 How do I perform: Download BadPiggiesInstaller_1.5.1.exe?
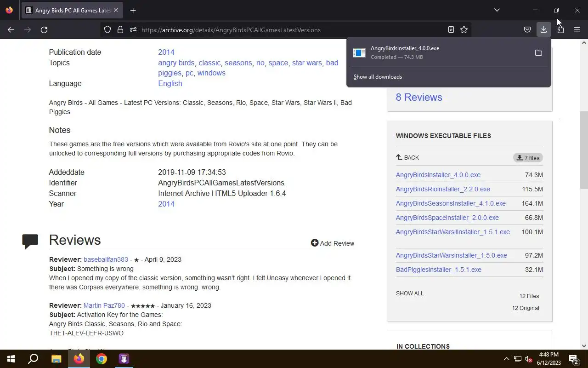tap(439, 270)
